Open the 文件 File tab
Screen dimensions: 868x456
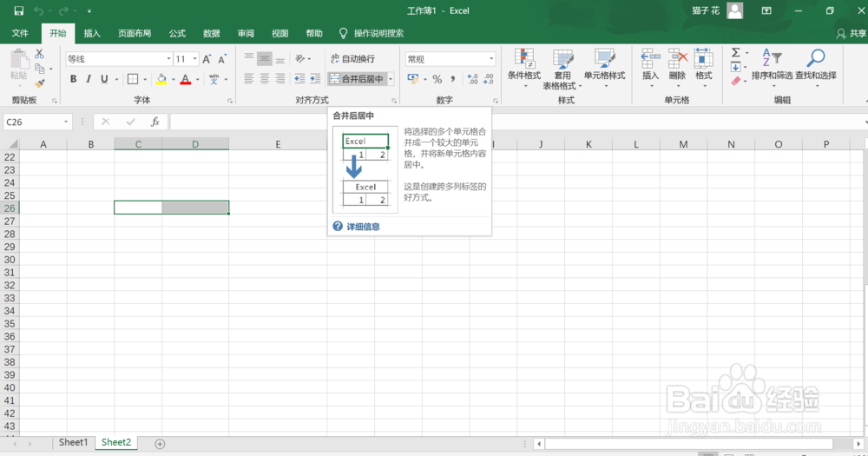coord(20,33)
